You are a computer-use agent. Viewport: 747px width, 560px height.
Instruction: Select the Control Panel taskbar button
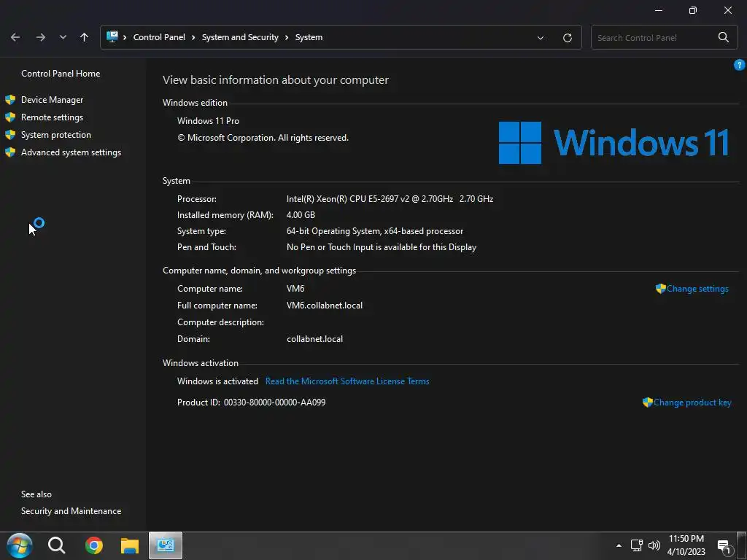pyautogui.click(x=166, y=545)
